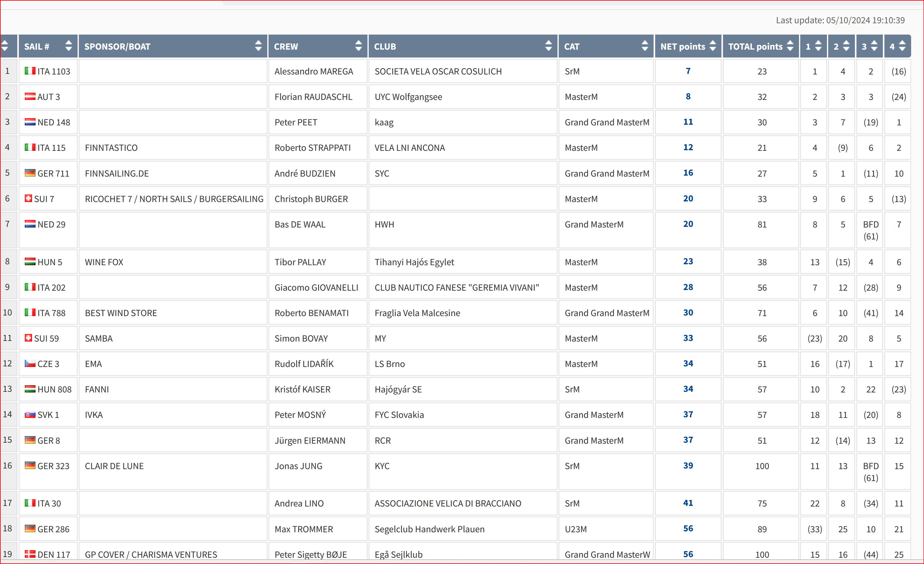This screenshot has width=924, height=564.
Task: Select boat name FINNSAILING.DE
Action: point(117,173)
